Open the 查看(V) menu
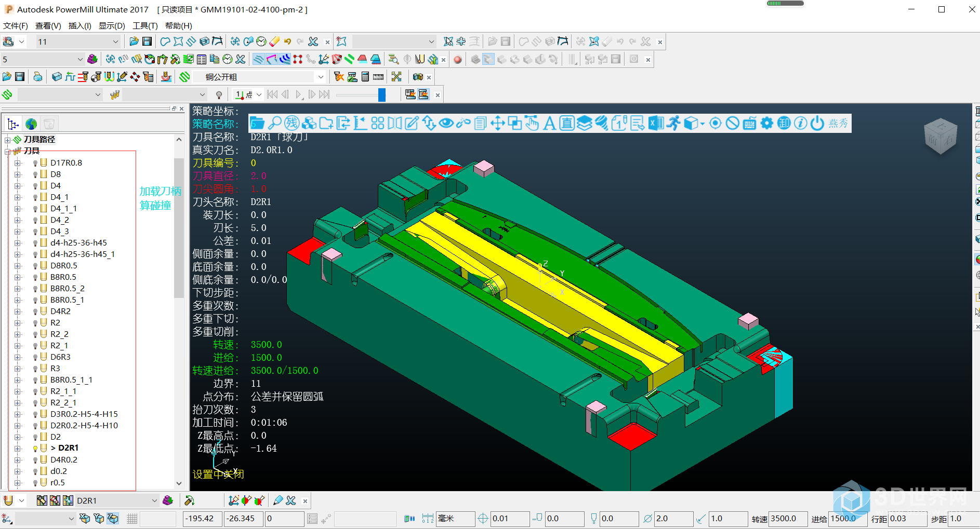This screenshot has height=529, width=980. click(48, 25)
